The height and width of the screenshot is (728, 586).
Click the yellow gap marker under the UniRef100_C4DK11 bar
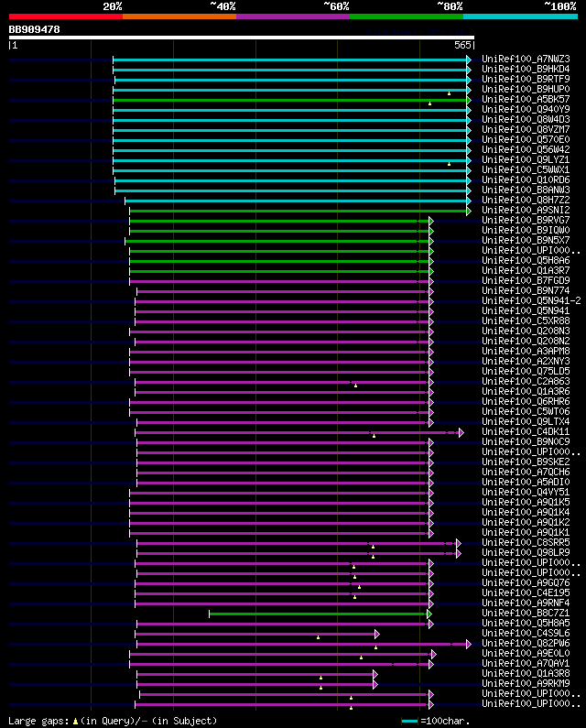[x=374, y=436]
